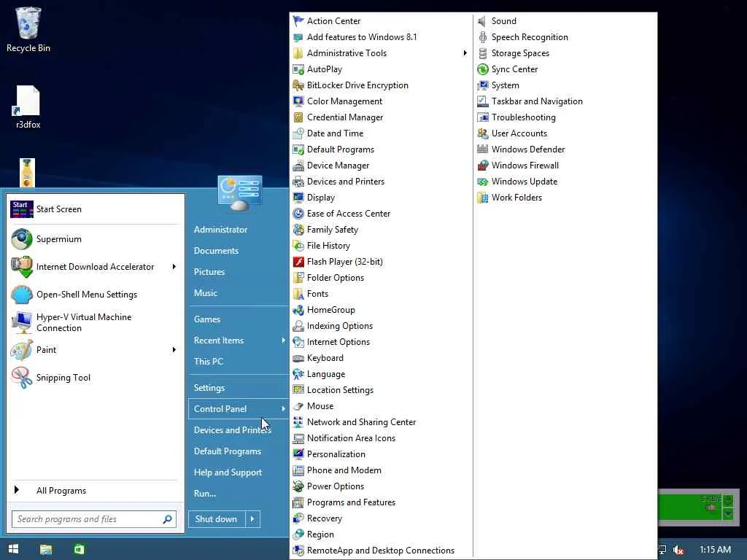Expand the Recent Items submenu arrow

coord(284,341)
